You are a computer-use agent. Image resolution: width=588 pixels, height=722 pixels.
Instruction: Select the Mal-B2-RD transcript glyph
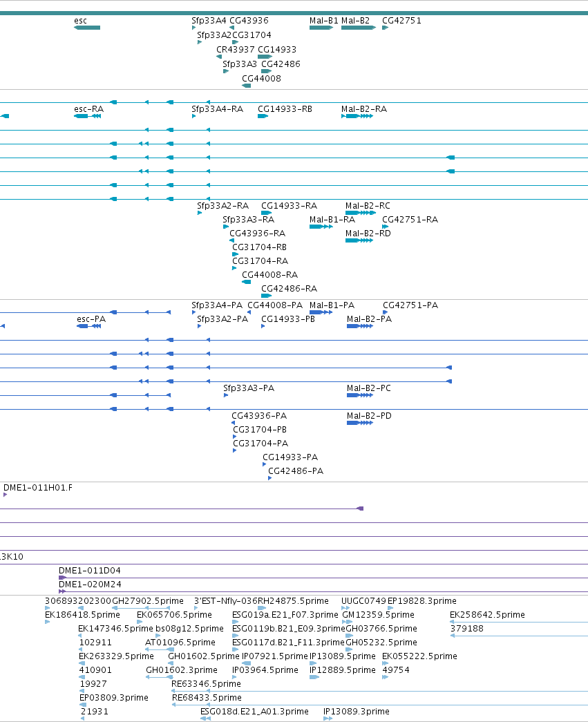tap(359, 240)
